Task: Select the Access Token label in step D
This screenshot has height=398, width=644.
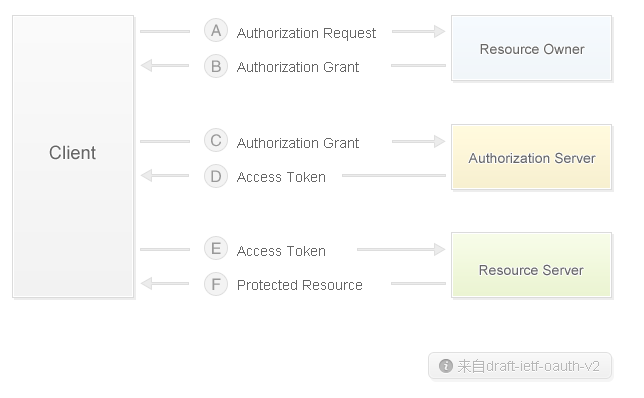Action: click(x=281, y=177)
